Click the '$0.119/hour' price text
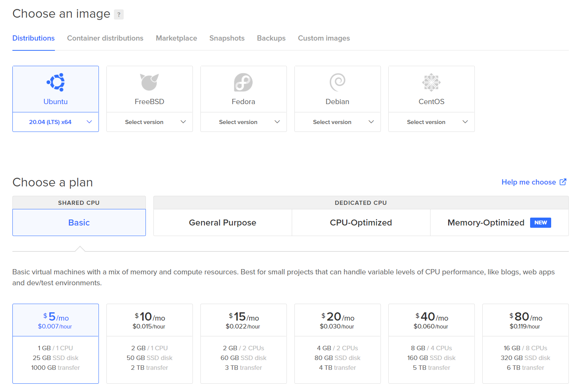The image size is (585, 392). click(x=525, y=327)
